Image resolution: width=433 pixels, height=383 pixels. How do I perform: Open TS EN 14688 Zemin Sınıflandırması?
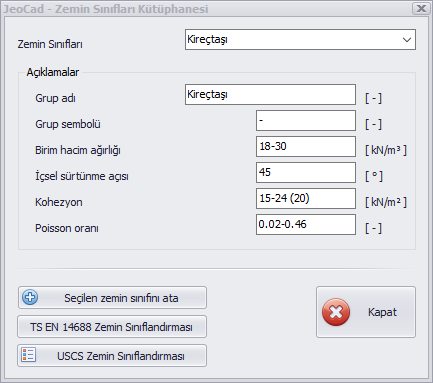point(112,327)
